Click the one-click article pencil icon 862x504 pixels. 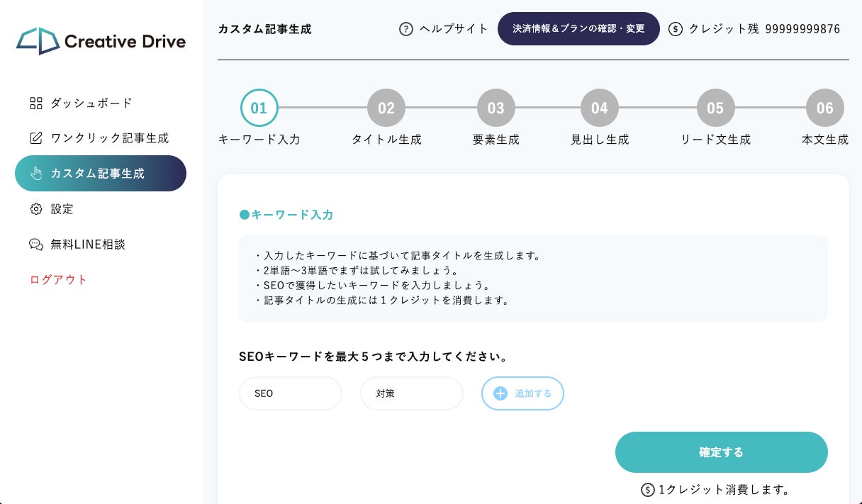tap(36, 138)
